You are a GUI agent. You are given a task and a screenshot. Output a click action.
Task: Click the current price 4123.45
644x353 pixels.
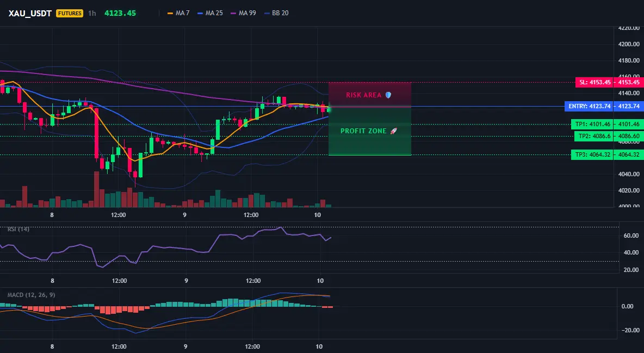pos(120,13)
